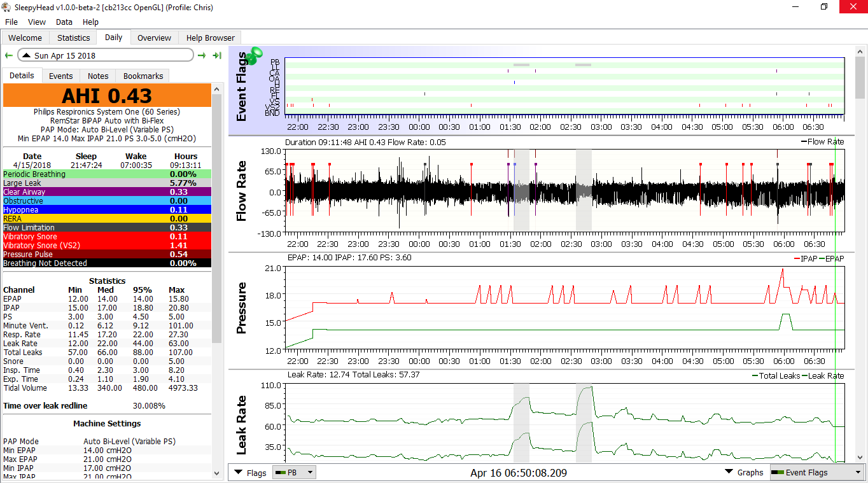Click the Total Leaks legend label
Image resolution: width=868 pixels, height=483 pixels.
pyautogui.click(x=776, y=375)
